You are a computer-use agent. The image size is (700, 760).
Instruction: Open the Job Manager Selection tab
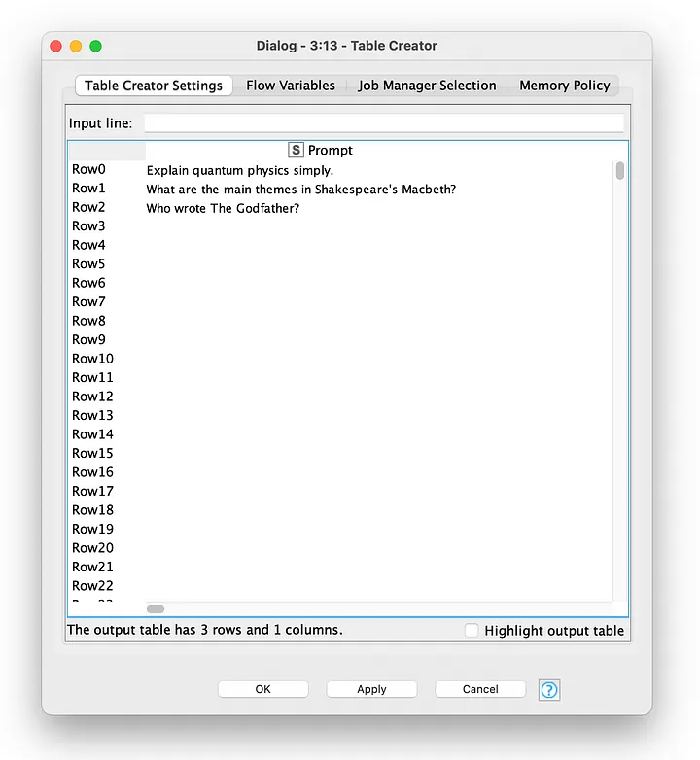pyautogui.click(x=427, y=86)
